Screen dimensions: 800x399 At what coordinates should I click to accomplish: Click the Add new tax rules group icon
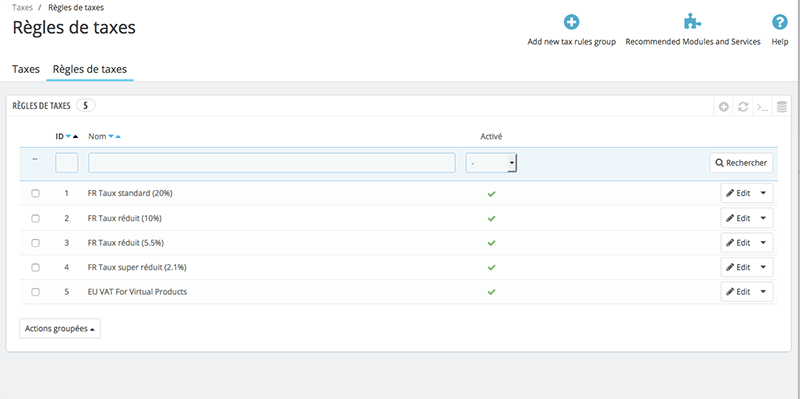pos(571,22)
